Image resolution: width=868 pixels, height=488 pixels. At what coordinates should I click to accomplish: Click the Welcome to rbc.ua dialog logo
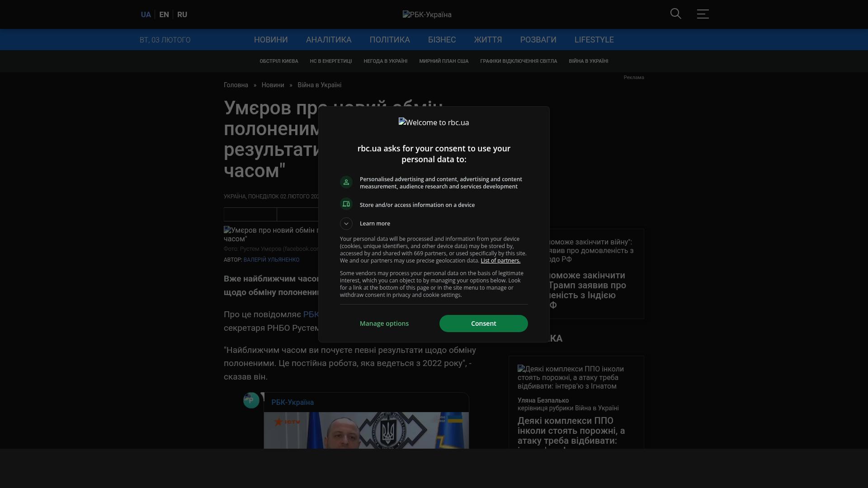tap(434, 122)
